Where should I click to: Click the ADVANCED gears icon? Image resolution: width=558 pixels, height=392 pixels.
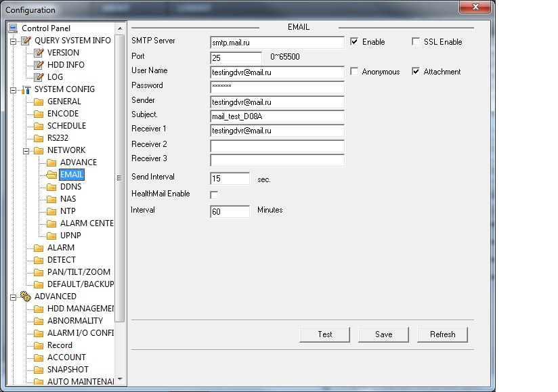[x=26, y=297]
